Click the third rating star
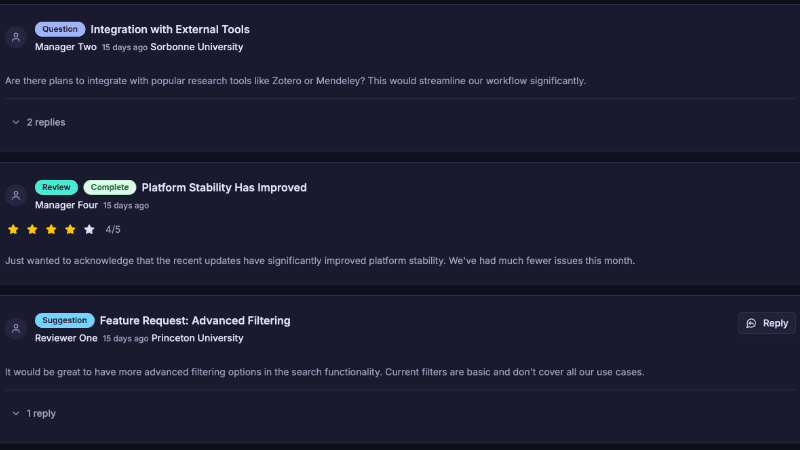The width and height of the screenshot is (800, 450). tap(51, 229)
